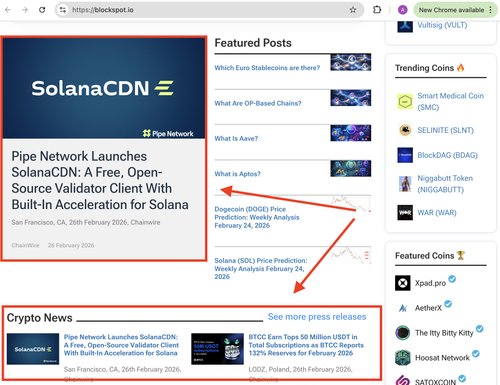
Task: Reload the page with the refresh icon
Action: (42, 10)
